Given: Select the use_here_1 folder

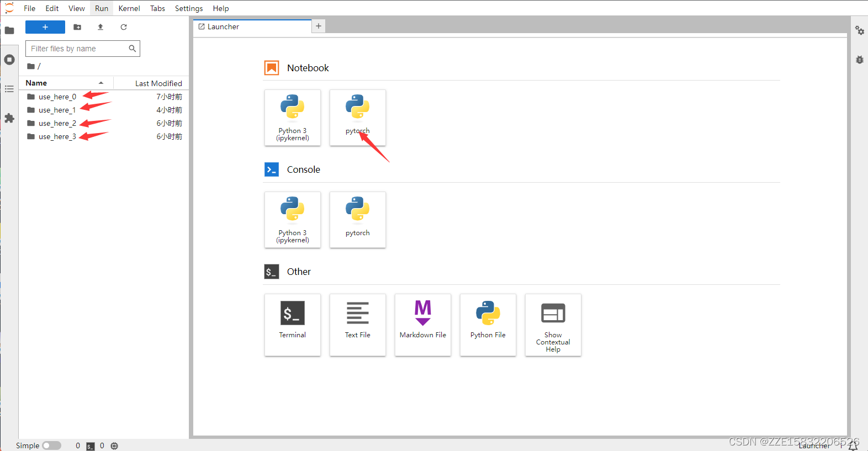Looking at the screenshot, I should coord(104,110).
